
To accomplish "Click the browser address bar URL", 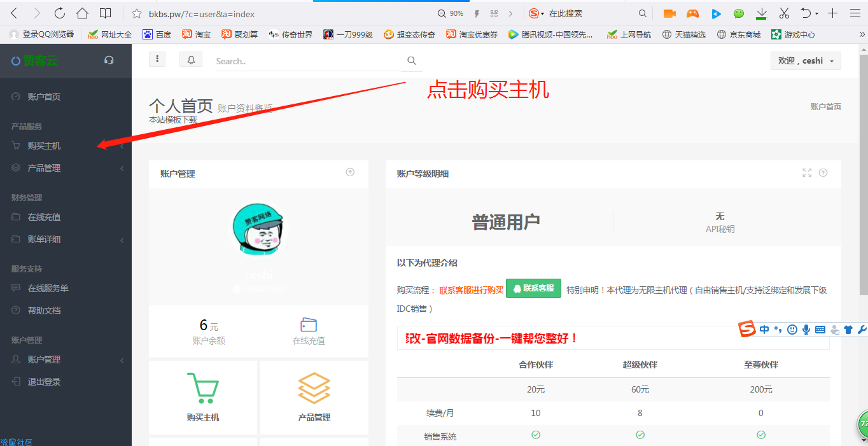I will click(202, 13).
